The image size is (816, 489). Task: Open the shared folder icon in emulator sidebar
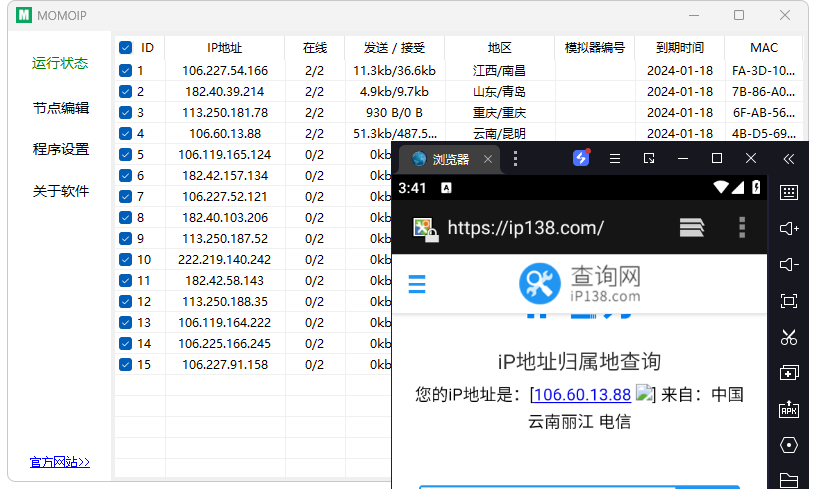[x=788, y=480]
